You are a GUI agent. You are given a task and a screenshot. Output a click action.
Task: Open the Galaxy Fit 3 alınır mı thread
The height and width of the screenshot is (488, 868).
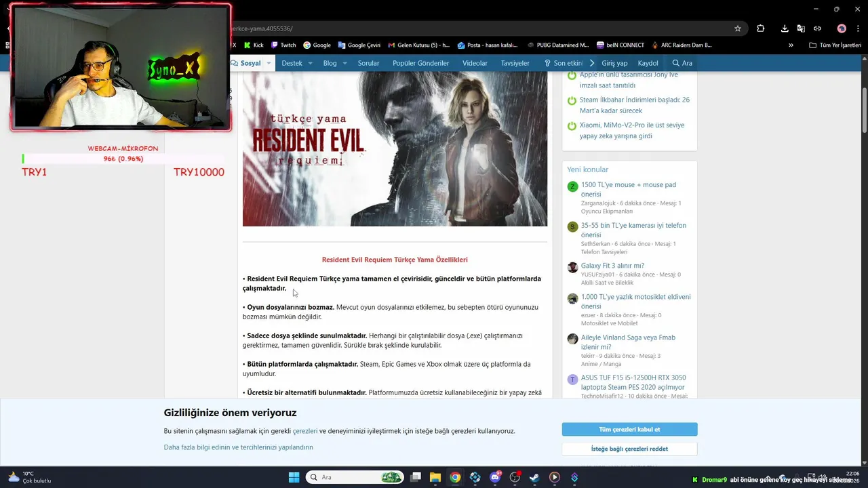coord(612,266)
